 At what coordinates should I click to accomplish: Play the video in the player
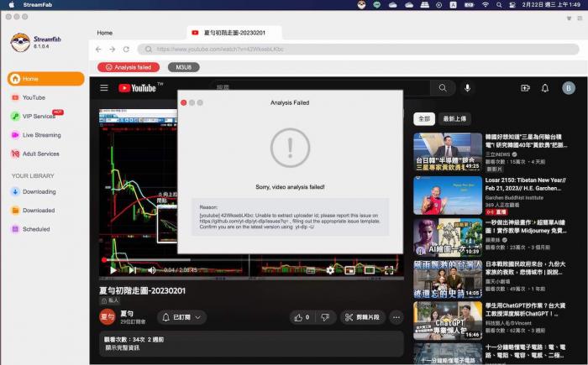pos(113,270)
